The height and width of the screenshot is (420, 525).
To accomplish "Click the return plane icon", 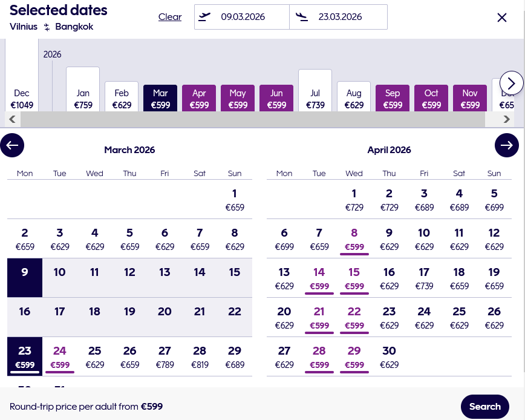I will pyautogui.click(x=301, y=17).
